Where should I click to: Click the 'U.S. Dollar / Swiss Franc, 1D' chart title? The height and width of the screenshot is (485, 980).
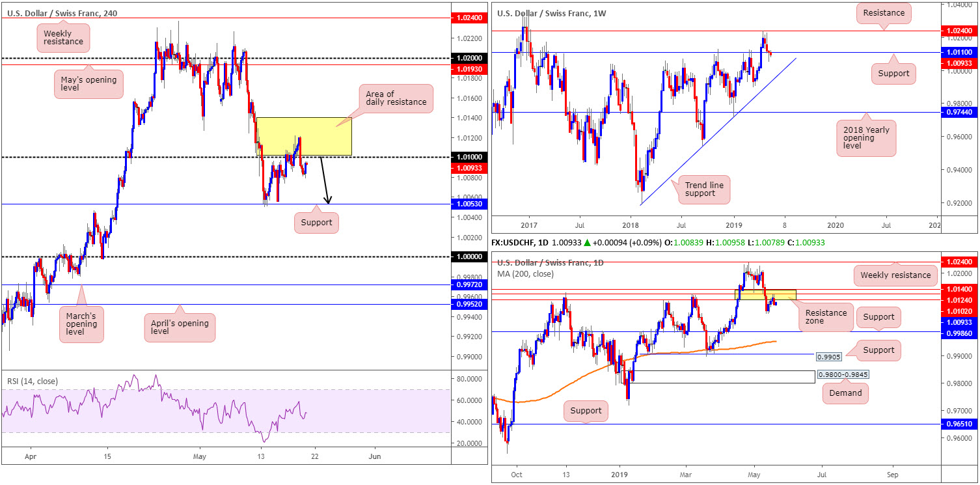click(551, 263)
